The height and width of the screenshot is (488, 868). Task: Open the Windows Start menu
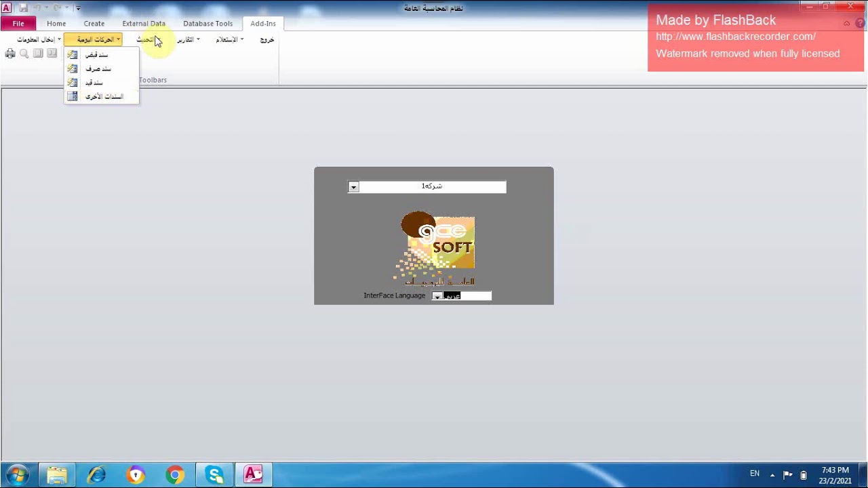[17, 474]
